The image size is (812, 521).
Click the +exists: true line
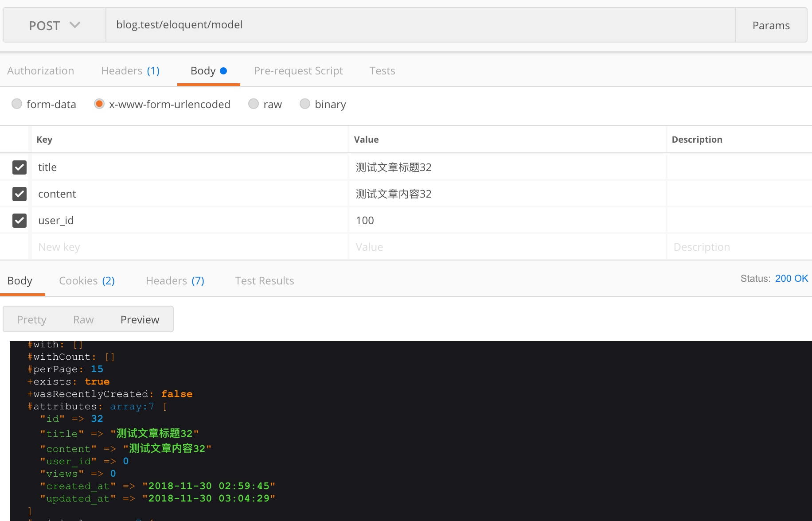[68, 381]
